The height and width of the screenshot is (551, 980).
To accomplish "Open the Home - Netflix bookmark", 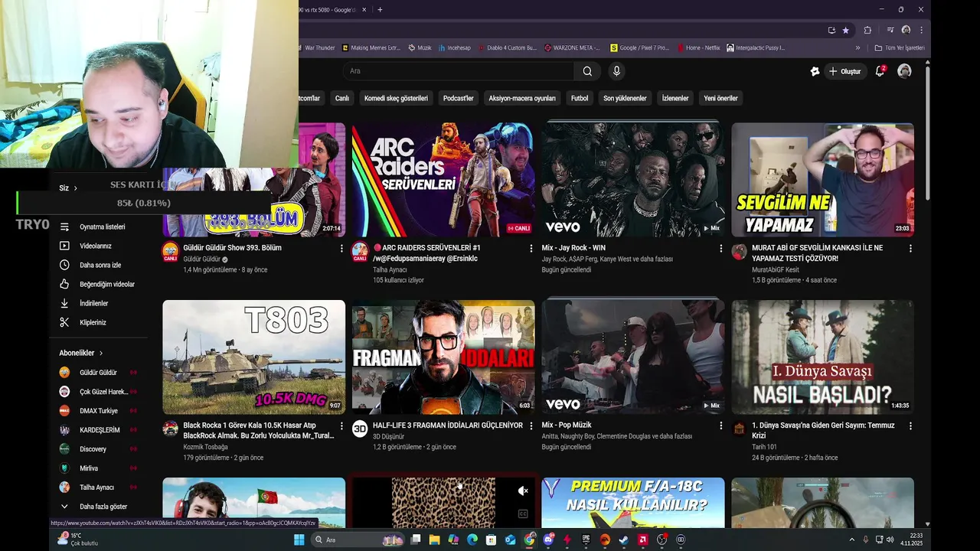I will [698, 47].
